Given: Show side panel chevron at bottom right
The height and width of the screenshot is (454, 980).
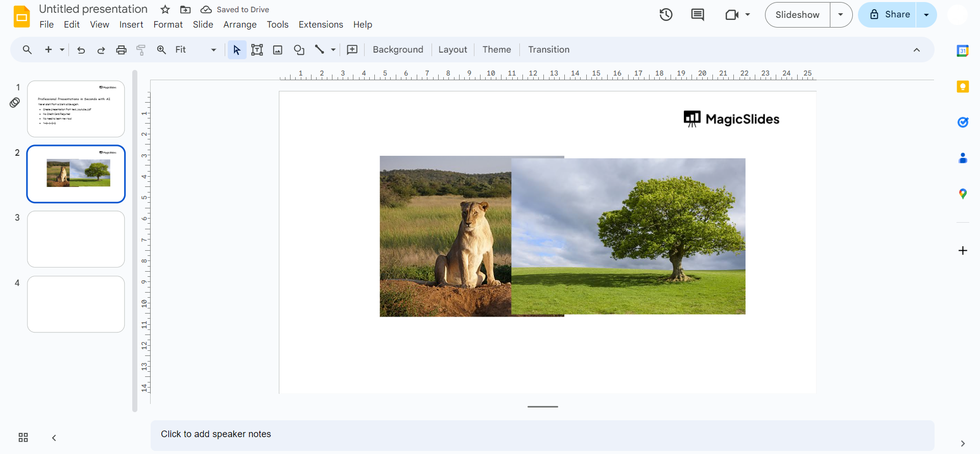Looking at the screenshot, I should click(963, 443).
